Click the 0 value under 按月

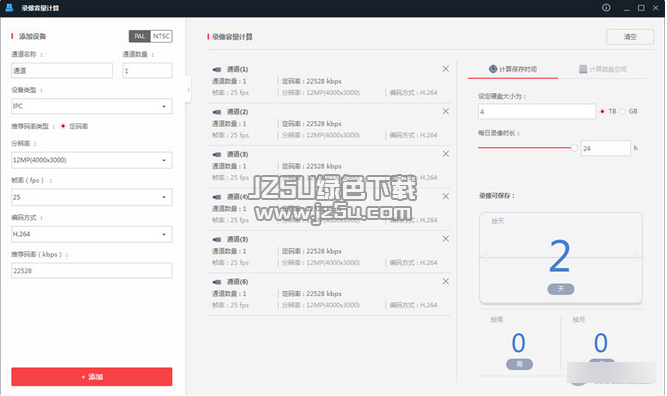601,343
